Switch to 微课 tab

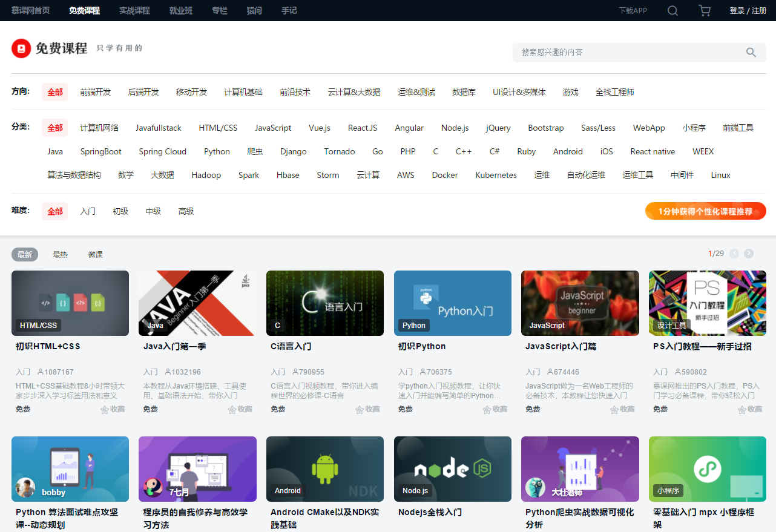point(95,254)
